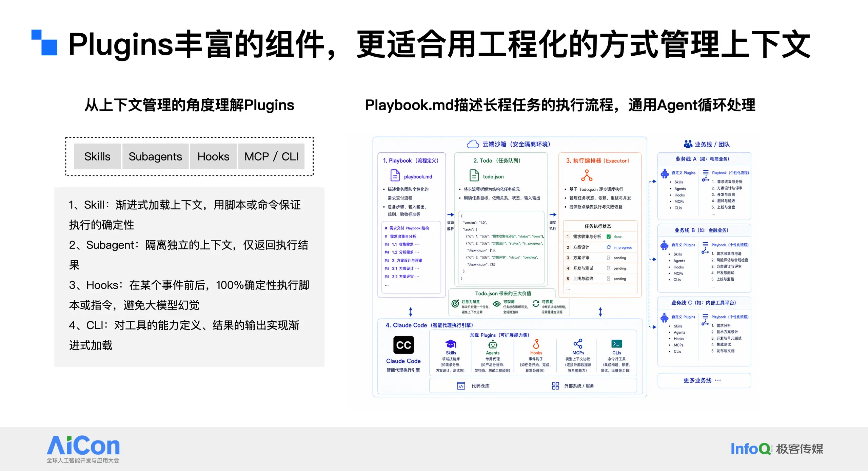The image size is (868, 471).
Task: Click the orange Hooks icon
Action: pos(536,344)
